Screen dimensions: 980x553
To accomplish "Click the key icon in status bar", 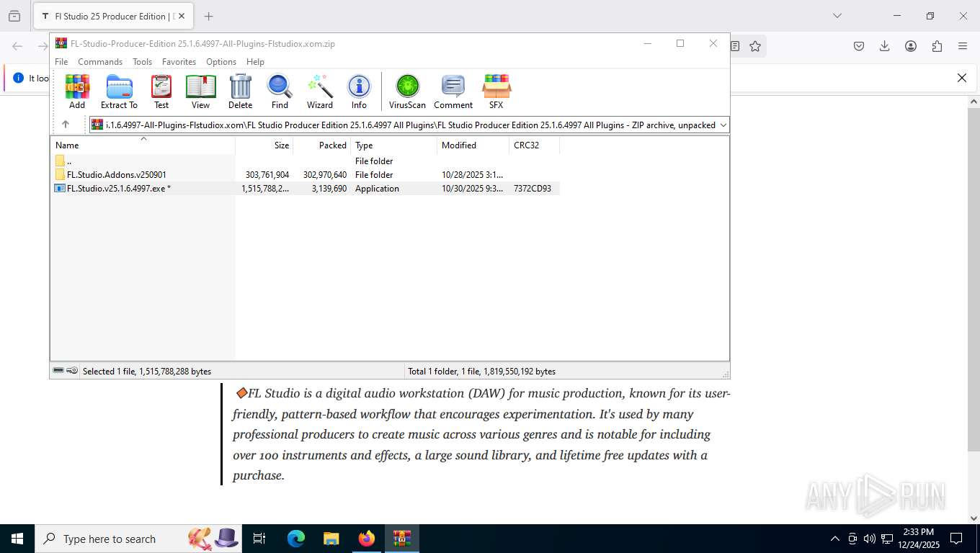I will pyautogui.click(x=72, y=371).
